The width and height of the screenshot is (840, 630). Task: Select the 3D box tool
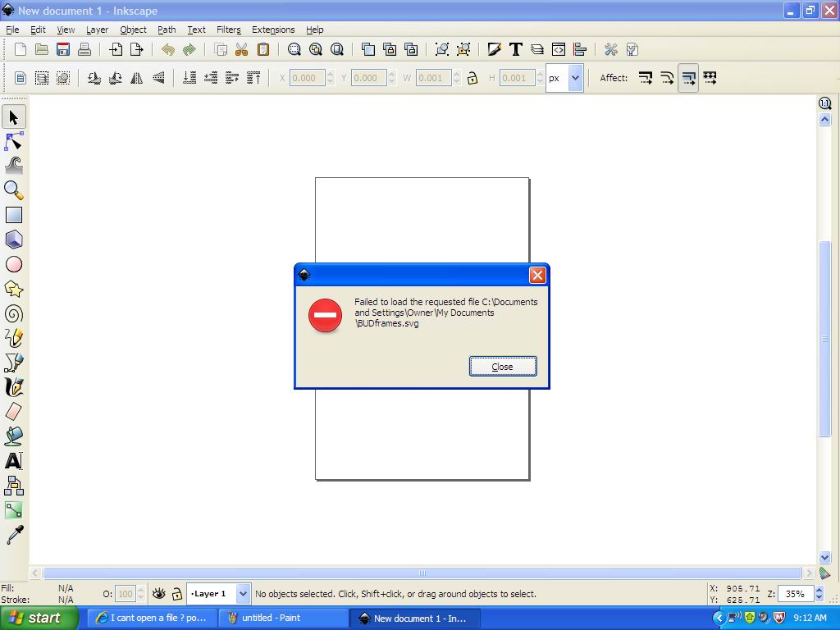[x=13, y=240]
